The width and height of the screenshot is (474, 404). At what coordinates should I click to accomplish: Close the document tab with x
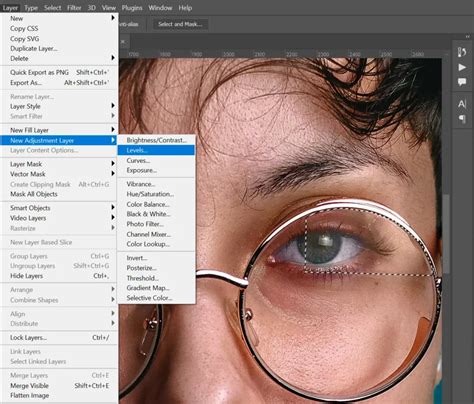point(123,42)
